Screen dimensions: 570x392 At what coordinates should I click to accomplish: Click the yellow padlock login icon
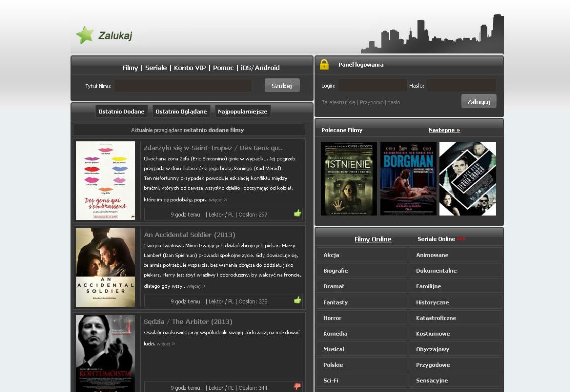324,65
